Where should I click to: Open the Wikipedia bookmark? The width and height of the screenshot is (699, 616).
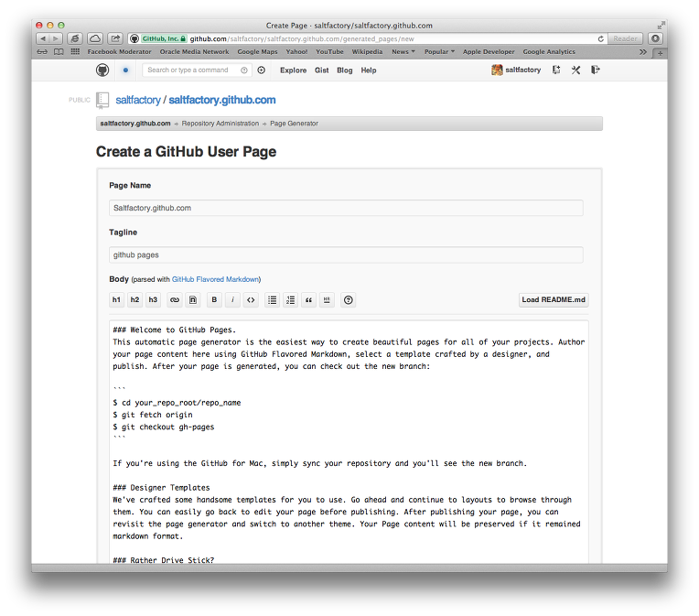tap(367, 52)
